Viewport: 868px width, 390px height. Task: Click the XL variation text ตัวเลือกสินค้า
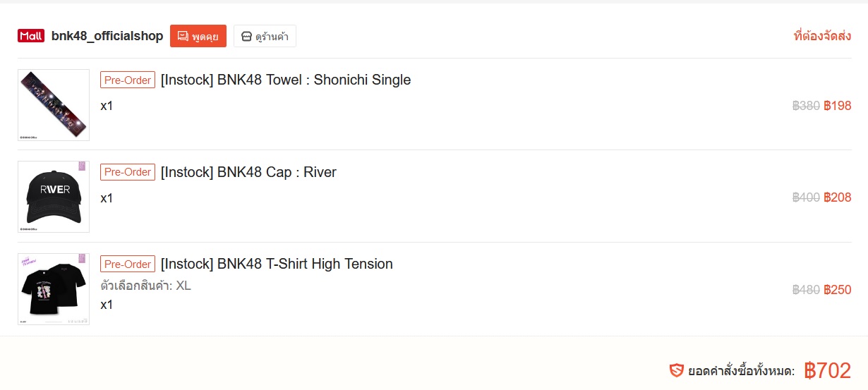point(145,286)
